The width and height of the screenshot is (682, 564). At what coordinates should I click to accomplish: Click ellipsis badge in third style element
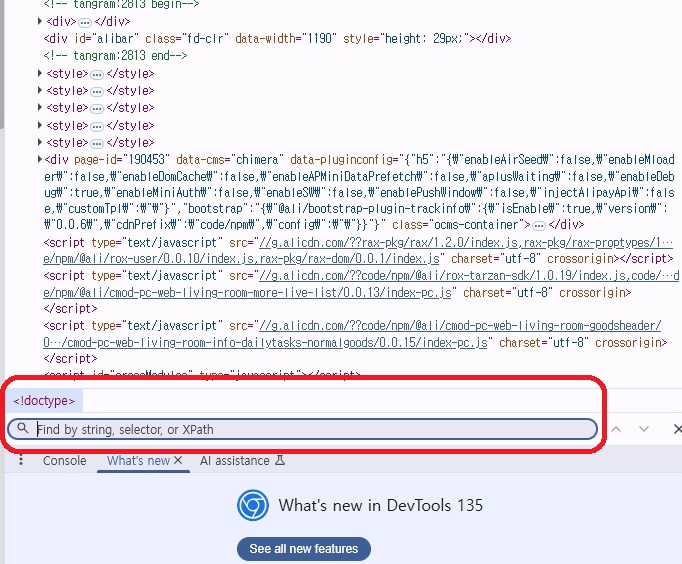(97, 108)
